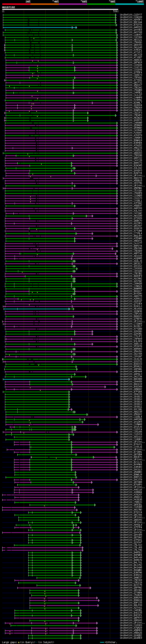Click the cyan alignment bar of UniRef100_A8JAS6
Image resolution: width=146 pixels, height=644 pixels.
[x=37, y=309]
